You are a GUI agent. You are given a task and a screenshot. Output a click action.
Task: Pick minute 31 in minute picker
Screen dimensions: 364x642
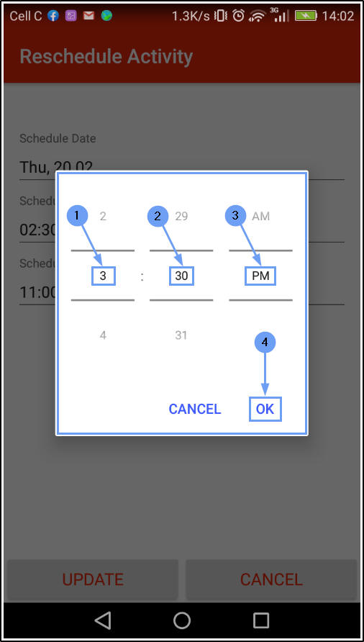point(181,335)
